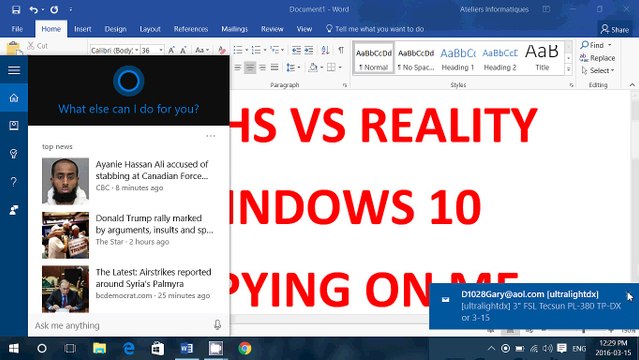Shrink the font size in Word

pyautogui.click(x=183, y=50)
